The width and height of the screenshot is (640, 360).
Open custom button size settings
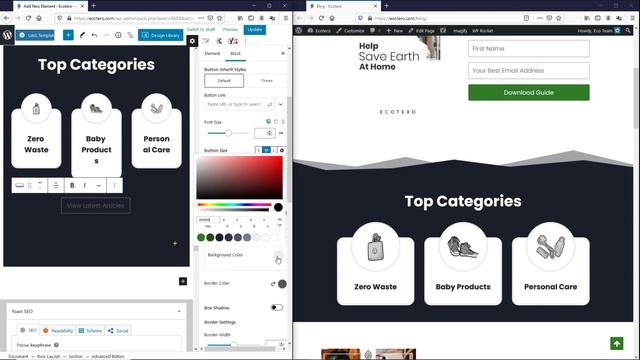point(282,150)
